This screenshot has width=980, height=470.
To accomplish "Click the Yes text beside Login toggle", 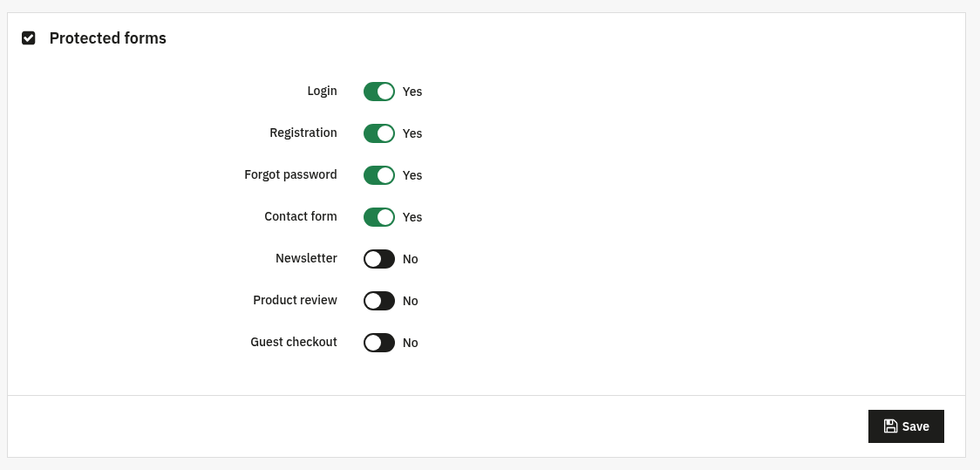I will click(x=412, y=92).
